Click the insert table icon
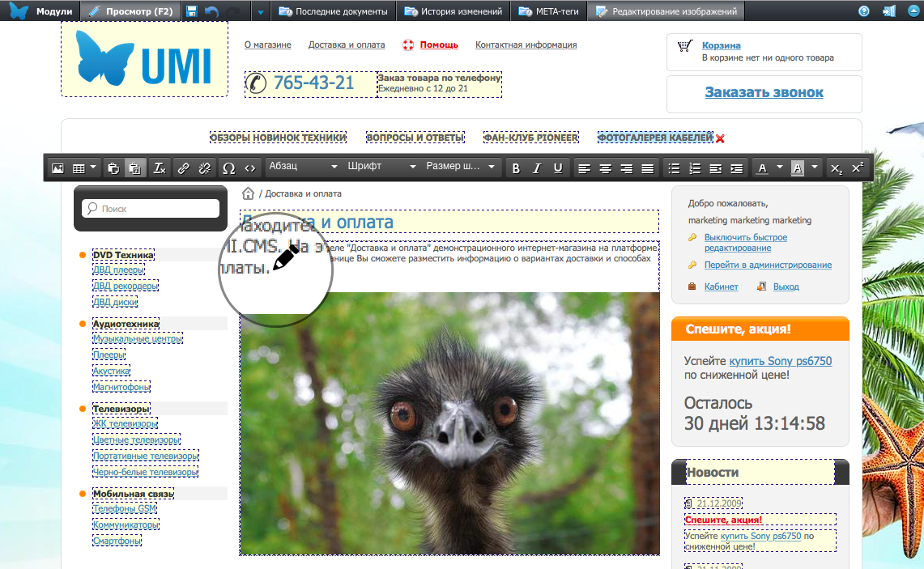Screen dimensions: 924x569 [79, 168]
